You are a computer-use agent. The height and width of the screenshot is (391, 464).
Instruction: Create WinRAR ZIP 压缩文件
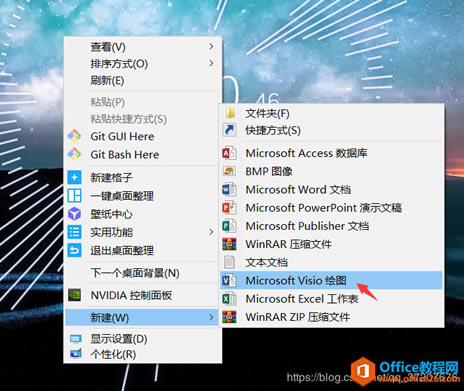[332, 317]
